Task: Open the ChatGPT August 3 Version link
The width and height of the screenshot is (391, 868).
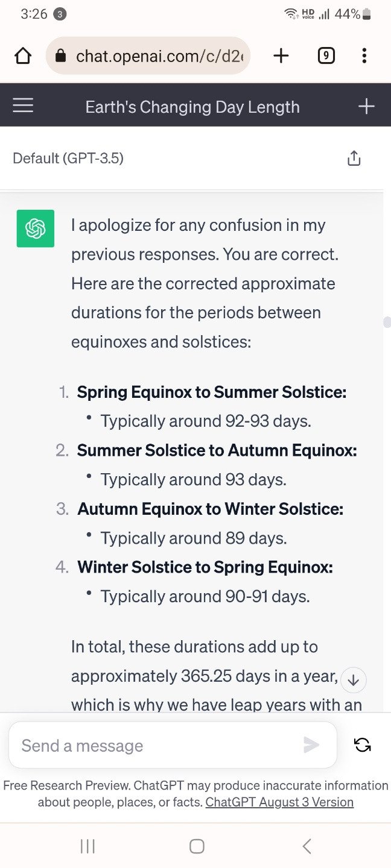Action: tap(279, 802)
